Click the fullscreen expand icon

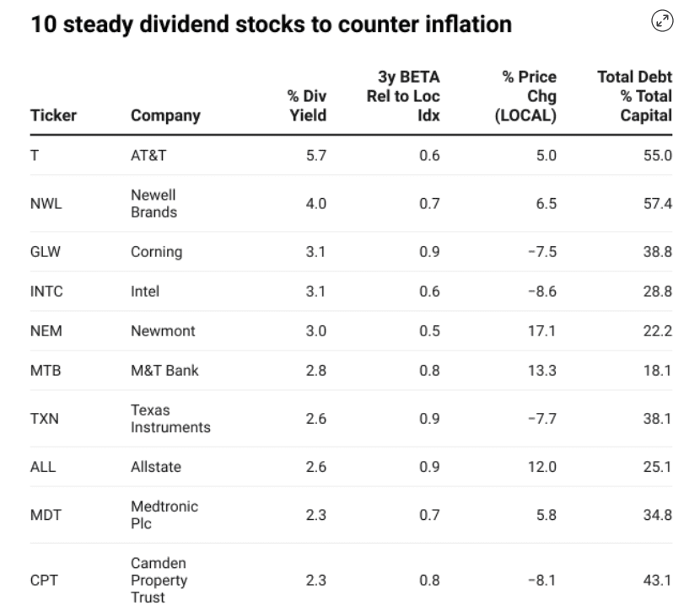(663, 22)
